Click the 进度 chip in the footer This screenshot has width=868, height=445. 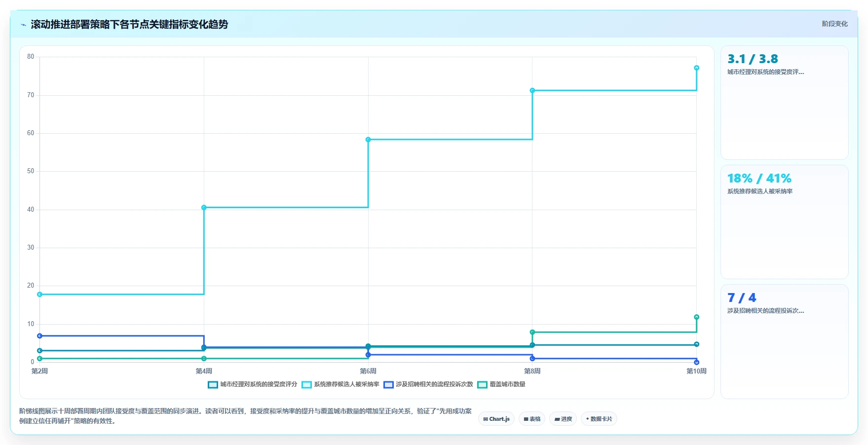coord(563,419)
